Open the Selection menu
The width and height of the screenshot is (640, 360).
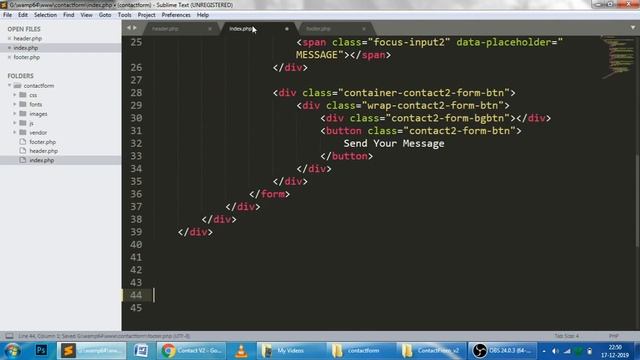coord(45,15)
